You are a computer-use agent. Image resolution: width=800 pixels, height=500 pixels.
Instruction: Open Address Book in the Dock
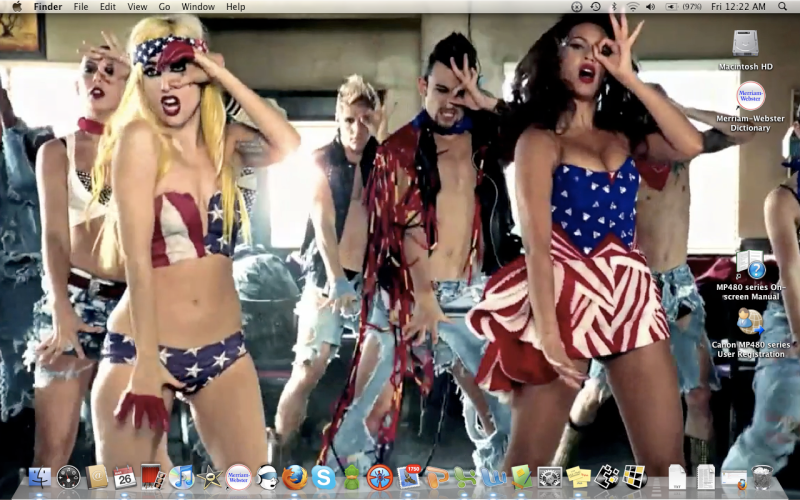pos(97,478)
